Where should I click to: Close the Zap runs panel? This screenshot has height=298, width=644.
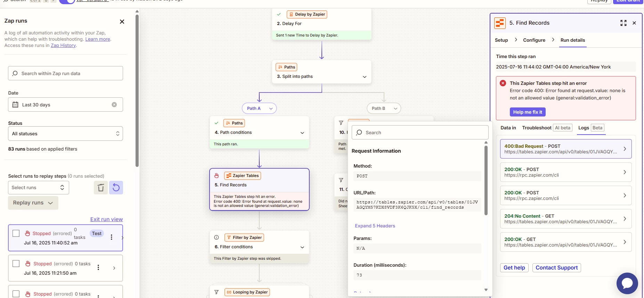[122, 22]
